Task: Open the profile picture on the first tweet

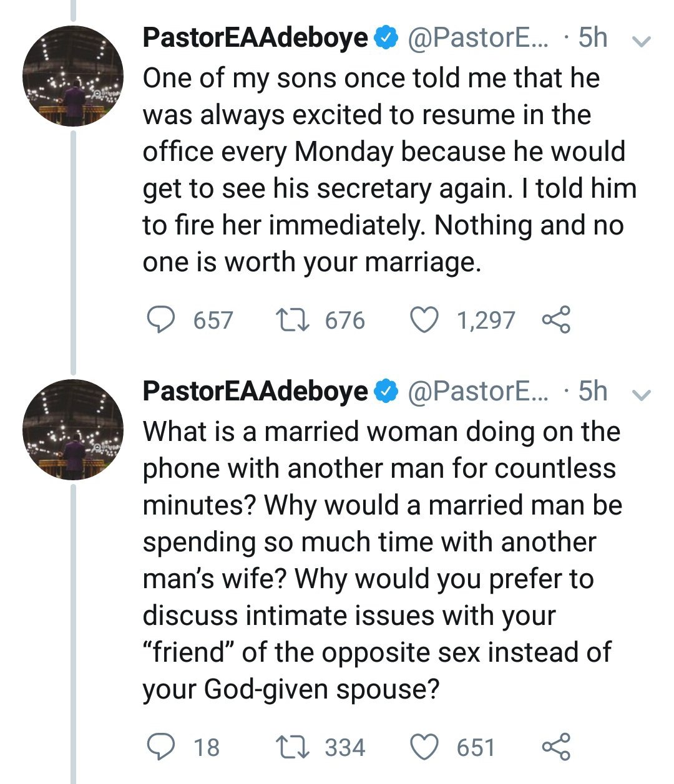Action: 73,76
